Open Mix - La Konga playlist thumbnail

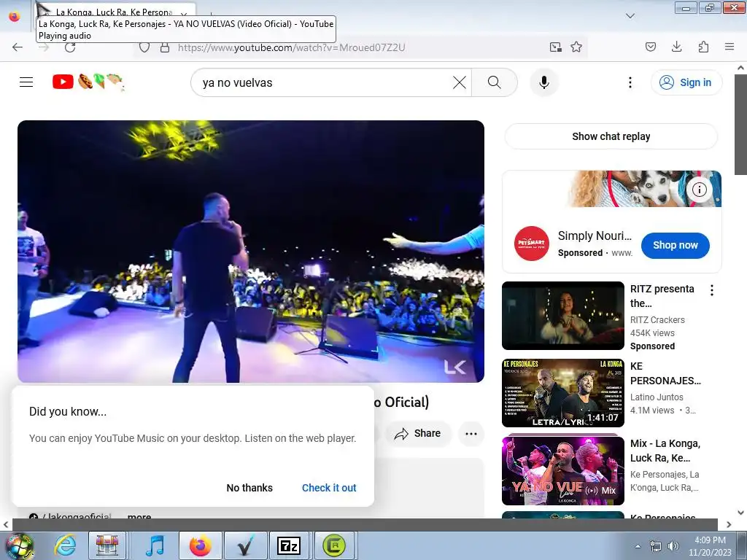point(563,470)
